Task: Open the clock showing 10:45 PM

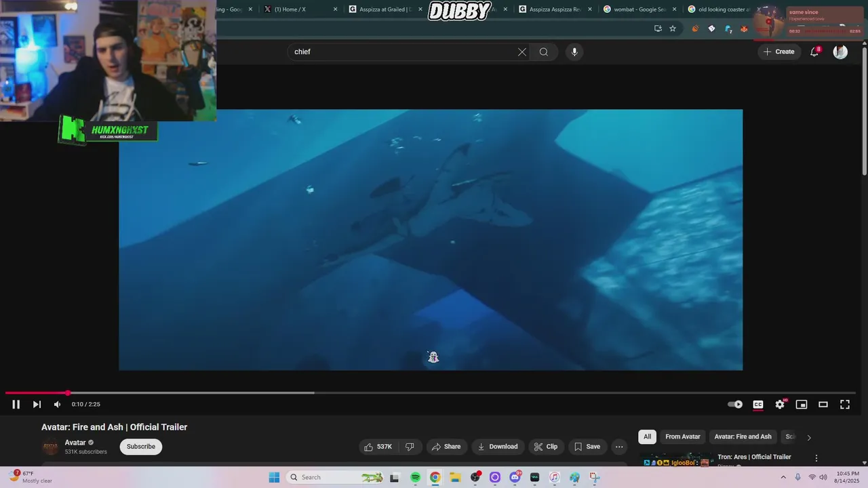Action: (x=848, y=477)
